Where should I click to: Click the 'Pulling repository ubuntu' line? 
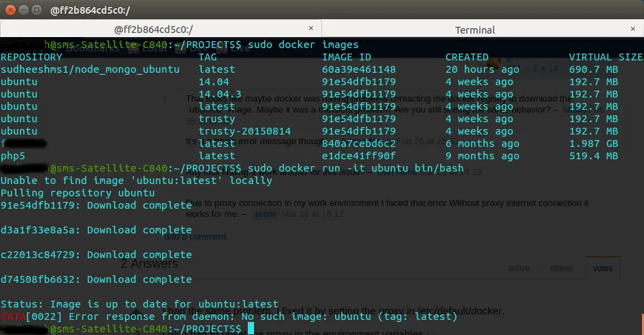click(78, 193)
